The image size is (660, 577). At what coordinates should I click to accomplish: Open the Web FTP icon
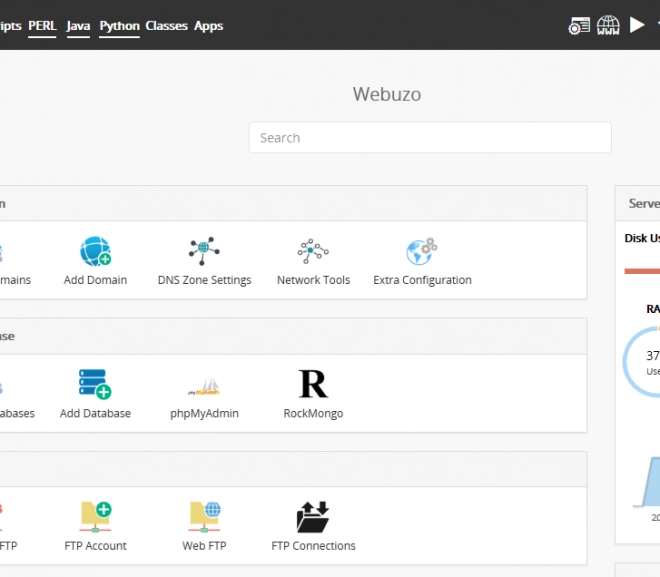tap(205, 517)
